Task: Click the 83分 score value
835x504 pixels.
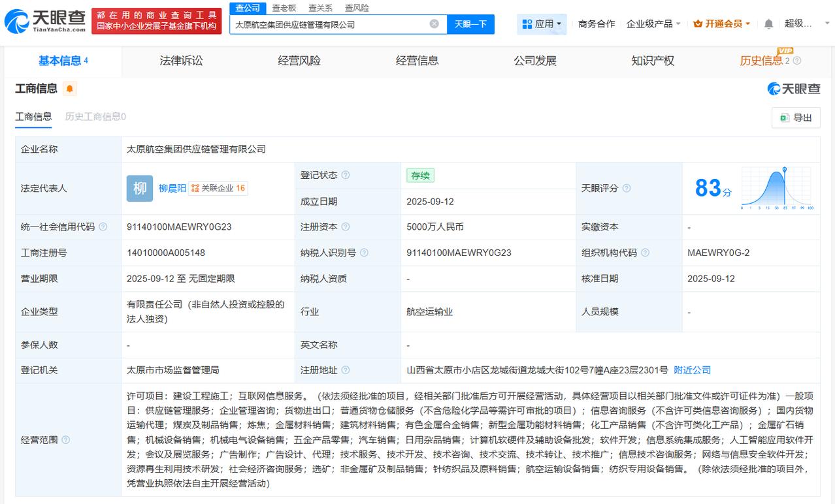Action: point(713,188)
